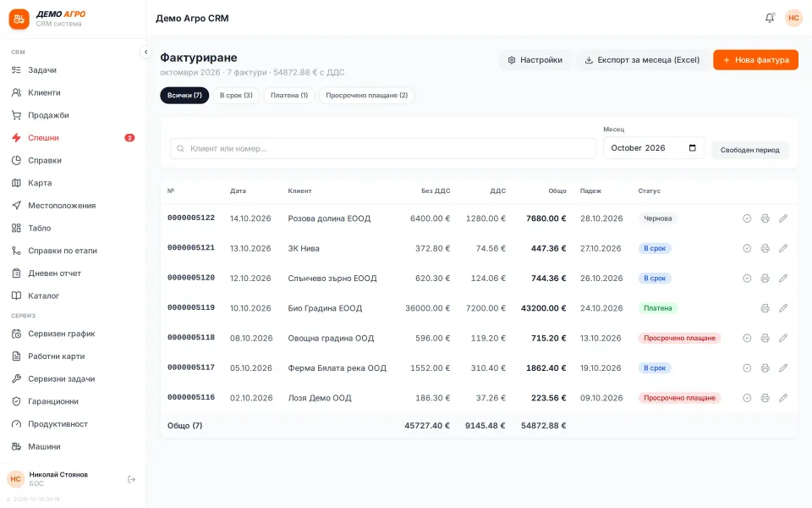Open Карта map page

[x=73, y=183]
